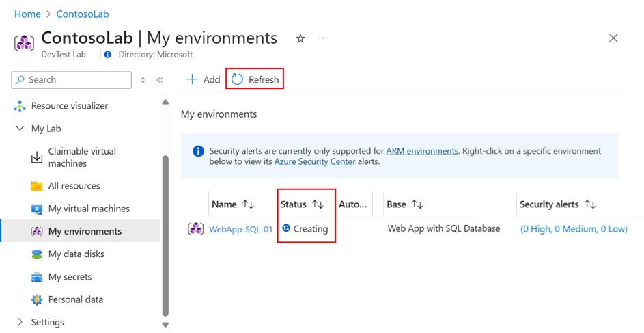Screen dimensions: 644x333
Task: Open Claimable virtual machines
Action: pos(82,157)
